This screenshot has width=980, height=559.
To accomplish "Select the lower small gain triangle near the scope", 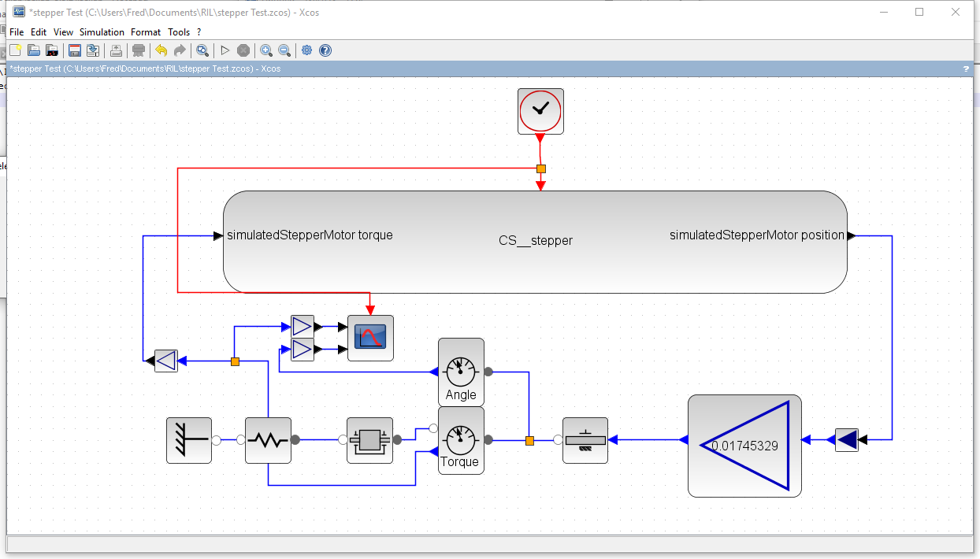I will (x=303, y=349).
